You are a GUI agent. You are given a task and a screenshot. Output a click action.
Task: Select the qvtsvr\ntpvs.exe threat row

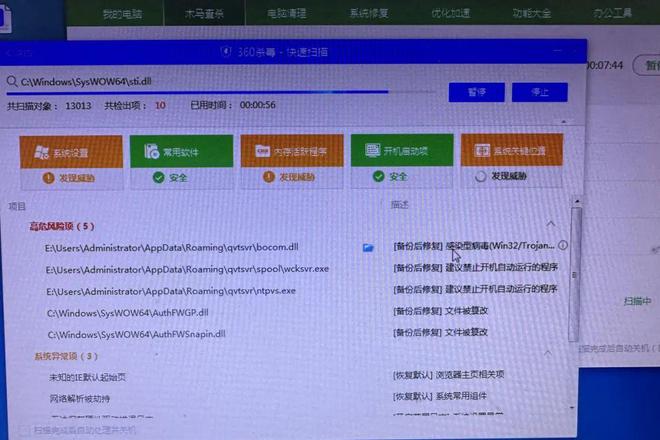pyautogui.click(x=171, y=291)
